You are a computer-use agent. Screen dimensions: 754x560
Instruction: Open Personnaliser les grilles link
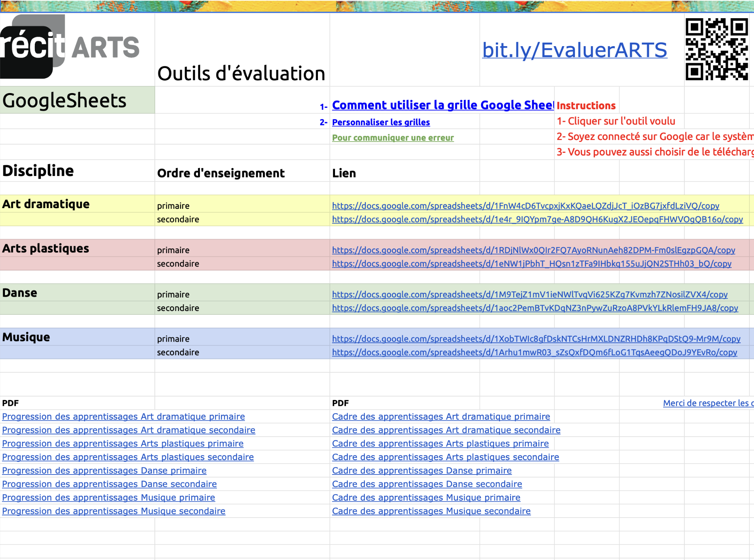(381, 122)
